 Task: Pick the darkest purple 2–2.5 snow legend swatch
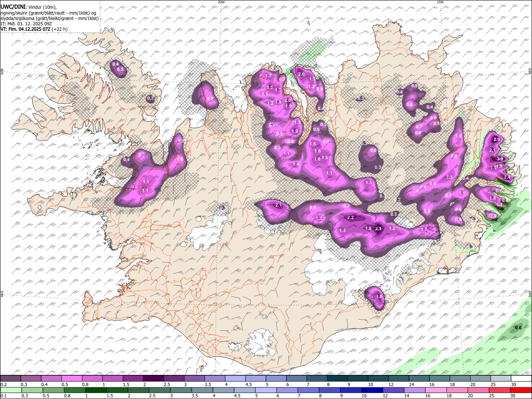[x=153, y=379]
